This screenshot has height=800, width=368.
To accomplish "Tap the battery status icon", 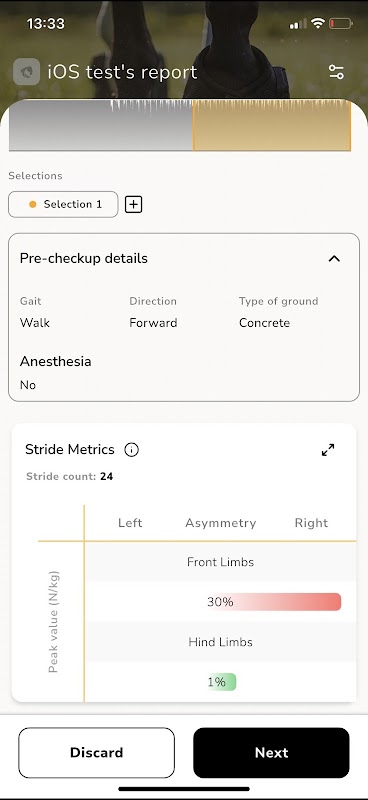I will (x=341, y=23).
